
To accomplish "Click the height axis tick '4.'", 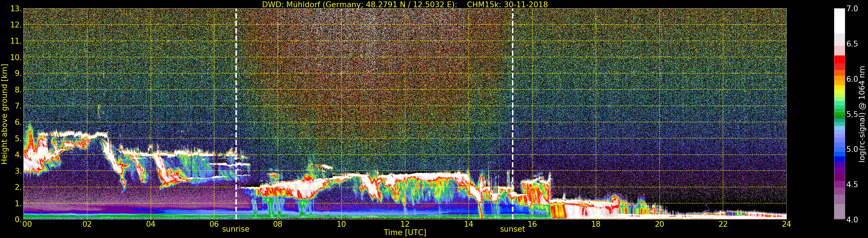I will point(18,155).
